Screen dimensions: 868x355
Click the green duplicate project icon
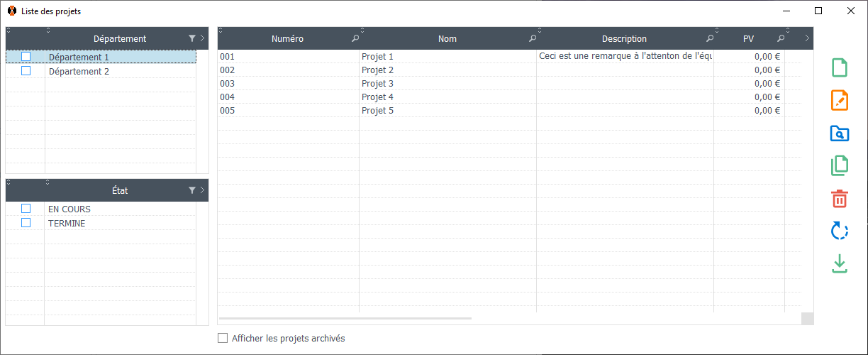839,165
